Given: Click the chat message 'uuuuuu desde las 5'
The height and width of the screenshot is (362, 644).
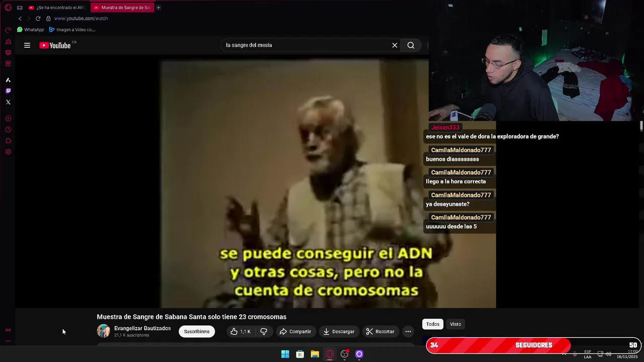Looking at the screenshot, I should click(x=451, y=227).
